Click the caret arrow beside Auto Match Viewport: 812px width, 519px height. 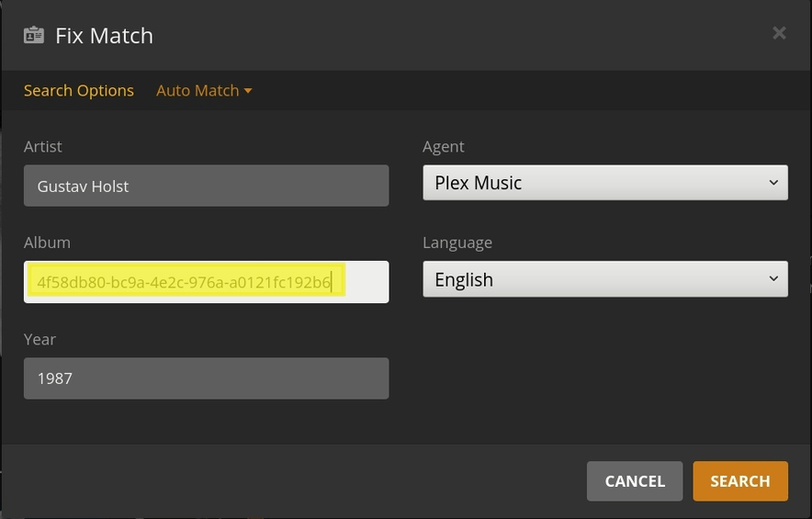(x=248, y=91)
